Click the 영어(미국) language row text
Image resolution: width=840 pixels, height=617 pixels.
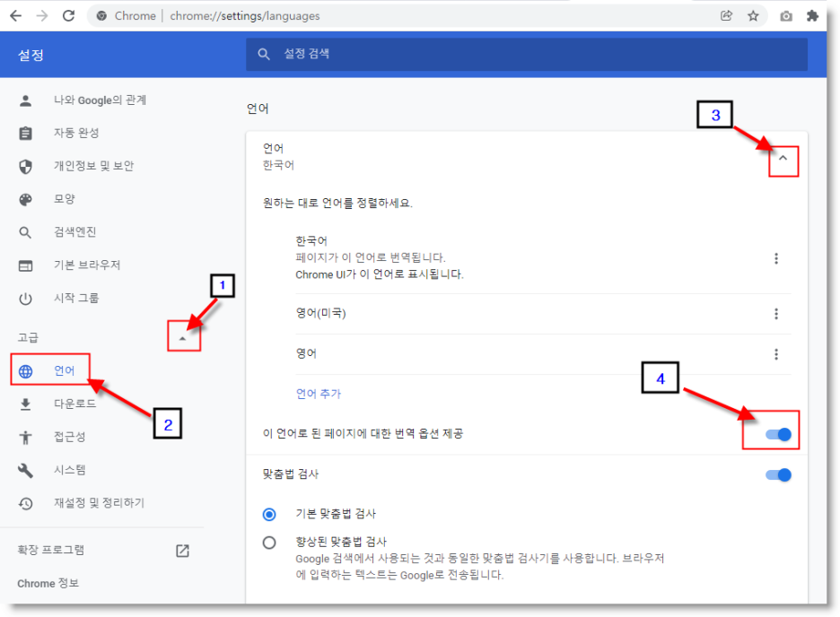321,314
